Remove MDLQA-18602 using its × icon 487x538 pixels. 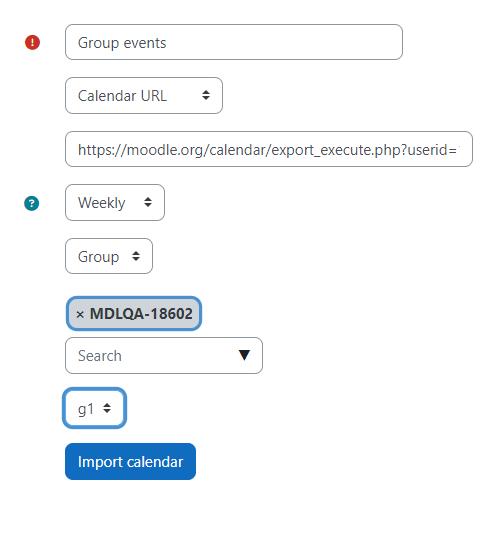(x=80, y=314)
